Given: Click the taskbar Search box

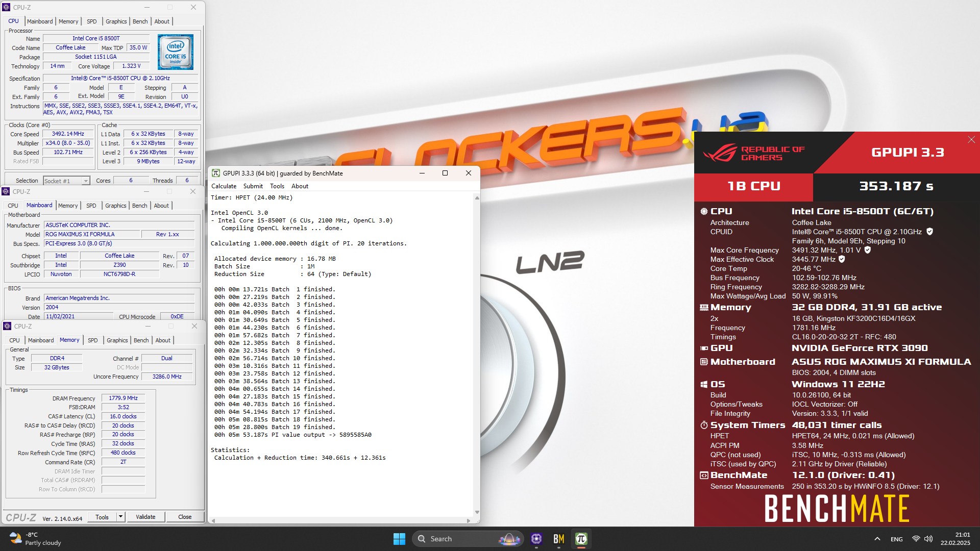Looking at the screenshot, I should point(468,539).
